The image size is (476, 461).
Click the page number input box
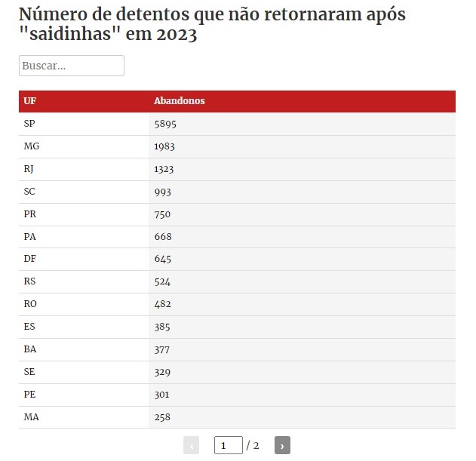(x=228, y=446)
